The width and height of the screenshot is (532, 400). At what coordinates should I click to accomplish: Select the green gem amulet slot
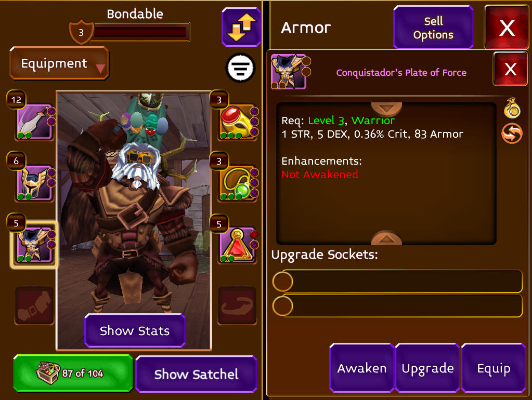237,183
